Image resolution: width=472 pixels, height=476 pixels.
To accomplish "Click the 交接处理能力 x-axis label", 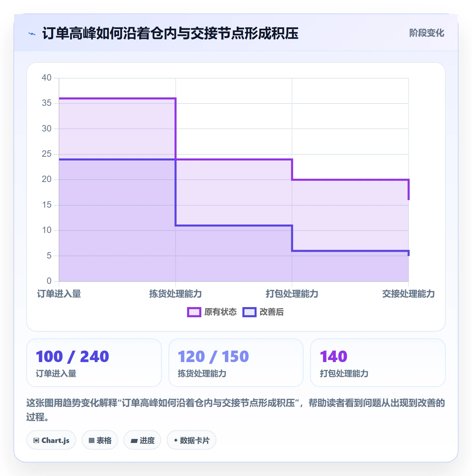I will pyautogui.click(x=408, y=294).
